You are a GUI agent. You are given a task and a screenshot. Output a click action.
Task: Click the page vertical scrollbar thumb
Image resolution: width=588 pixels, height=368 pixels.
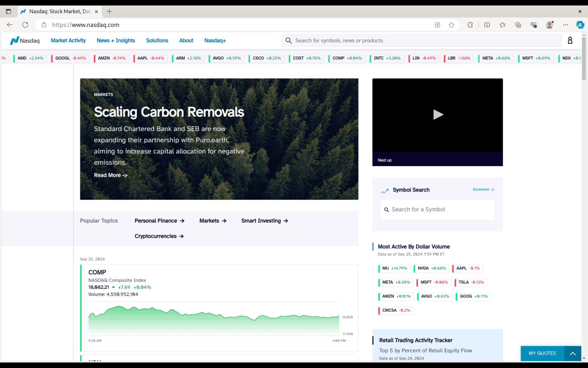584,57
